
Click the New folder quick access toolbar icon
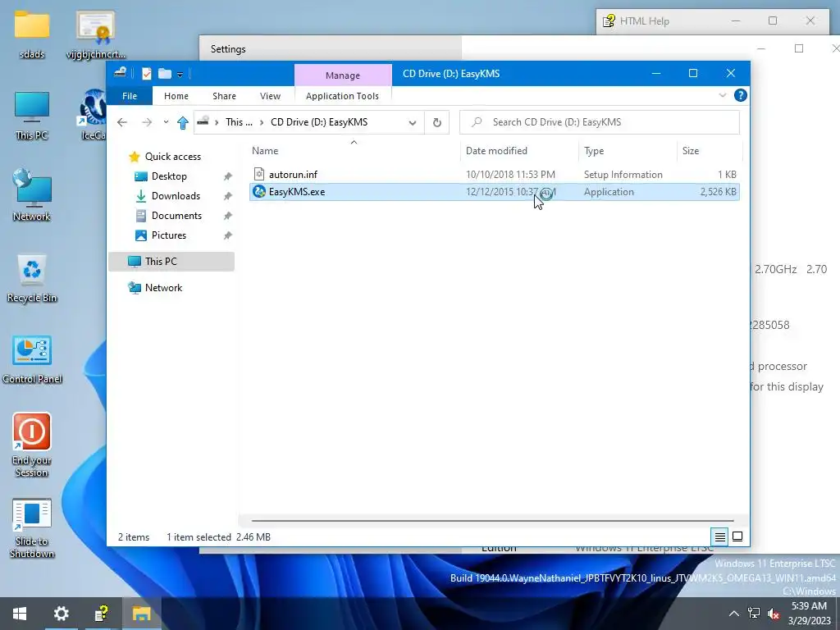[164, 74]
